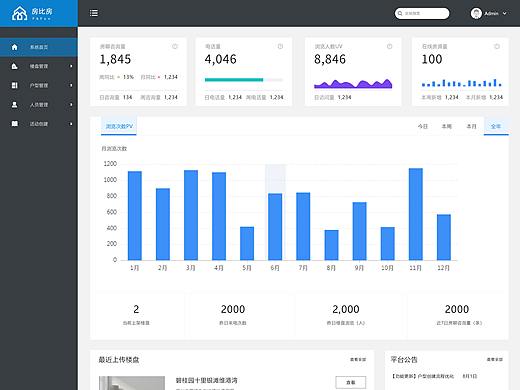Screen dimensions: 520x390
Task: Click the house logo in the header
Action: (x=19, y=13)
